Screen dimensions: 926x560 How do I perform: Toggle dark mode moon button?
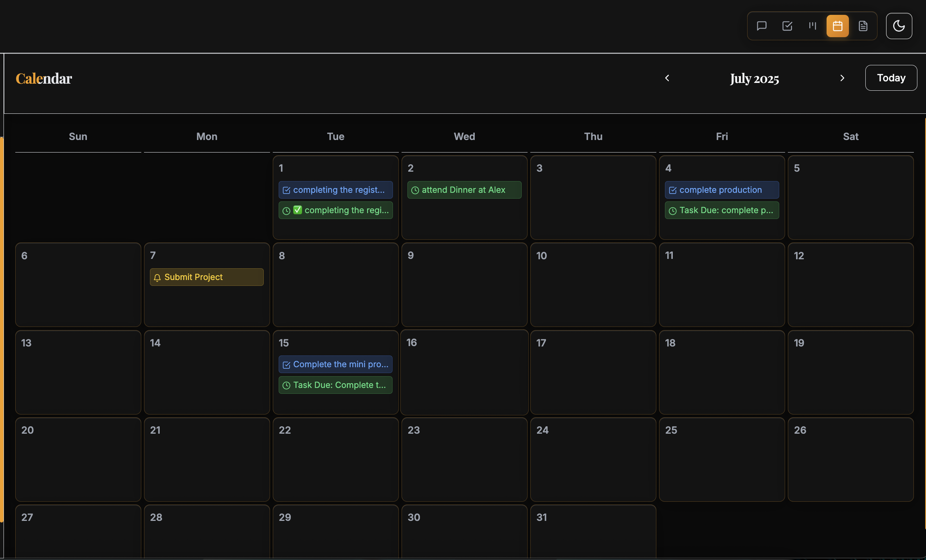point(899,26)
